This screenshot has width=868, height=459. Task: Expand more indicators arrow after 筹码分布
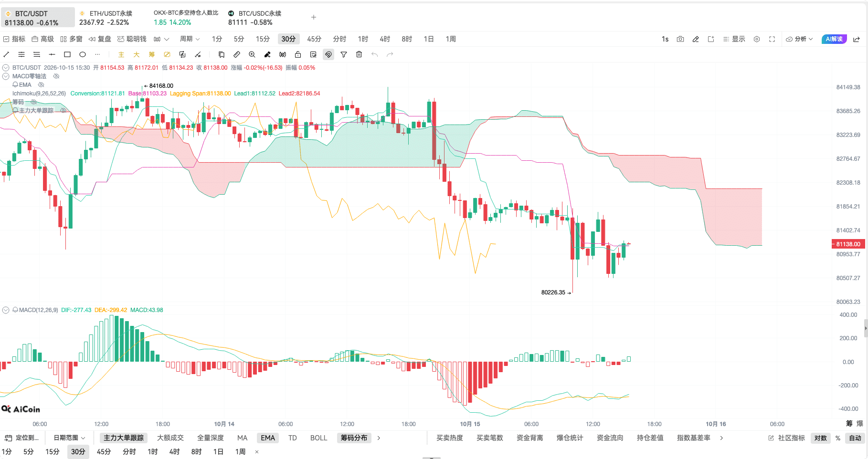point(379,438)
